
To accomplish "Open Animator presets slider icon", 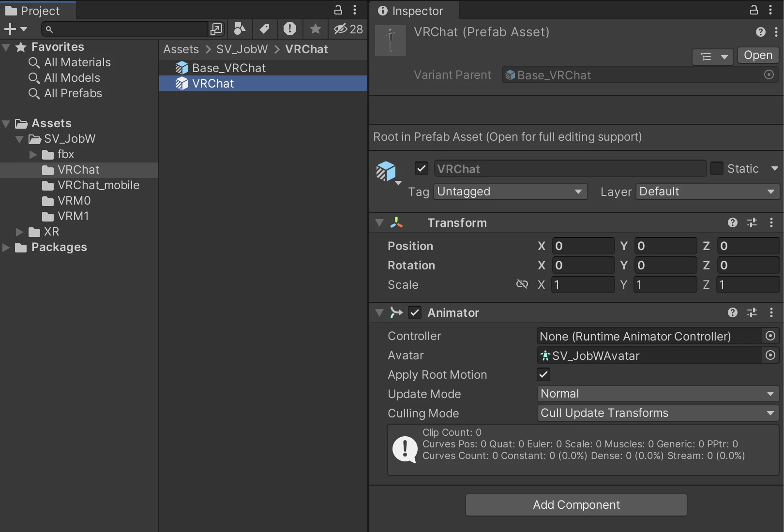I will point(752,312).
